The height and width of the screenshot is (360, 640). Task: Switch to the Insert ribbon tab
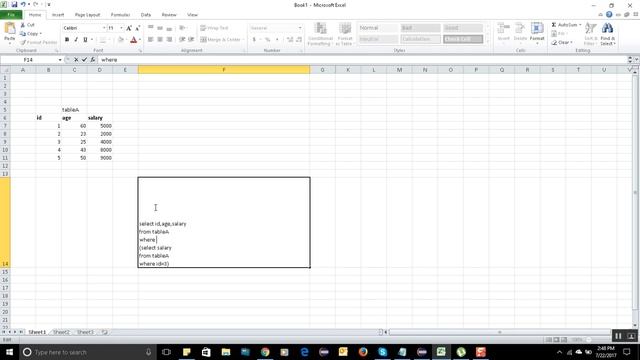(x=58, y=15)
